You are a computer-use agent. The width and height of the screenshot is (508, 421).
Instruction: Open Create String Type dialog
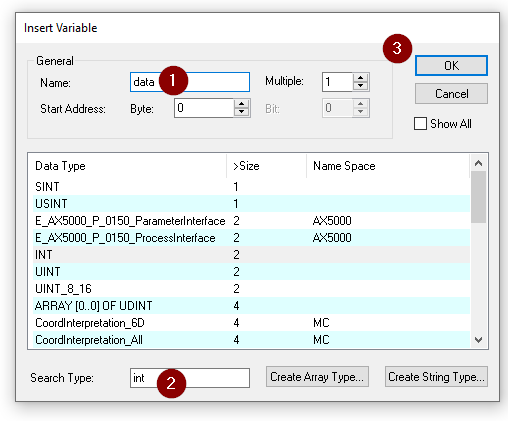click(436, 377)
